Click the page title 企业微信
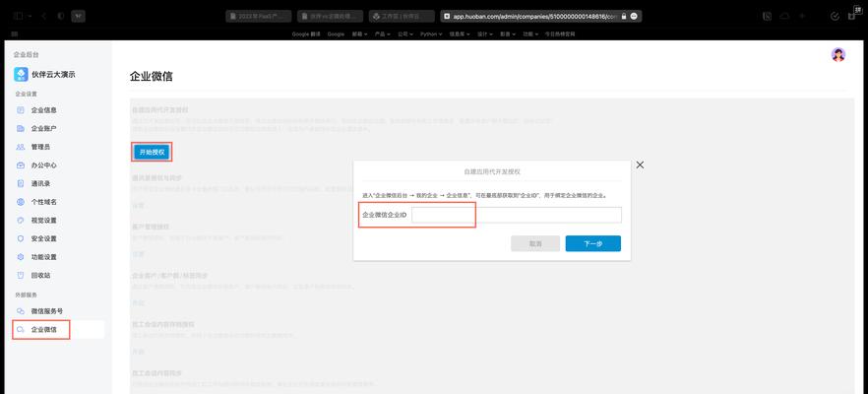The width and height of the screenshot is (868, 394). pyautogui.click(x=152, y=77)
